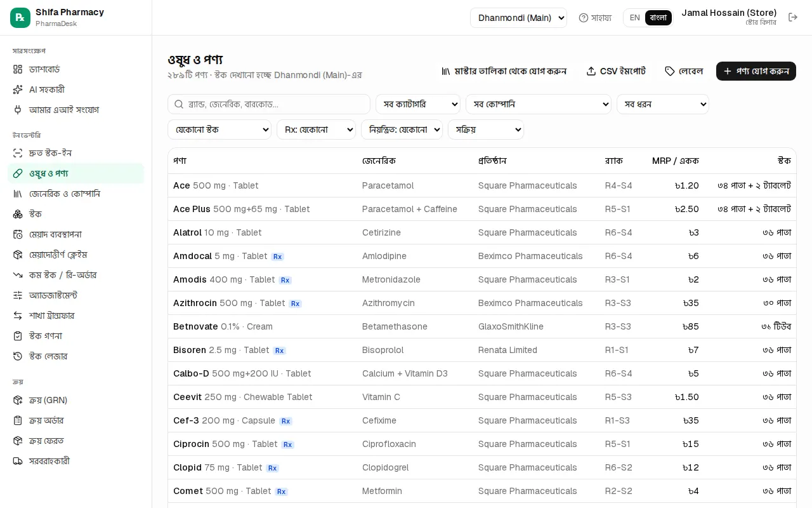
Task: Click the দ্রুত স্টক-ইন scan icon
Action: (x=18, y=153)
